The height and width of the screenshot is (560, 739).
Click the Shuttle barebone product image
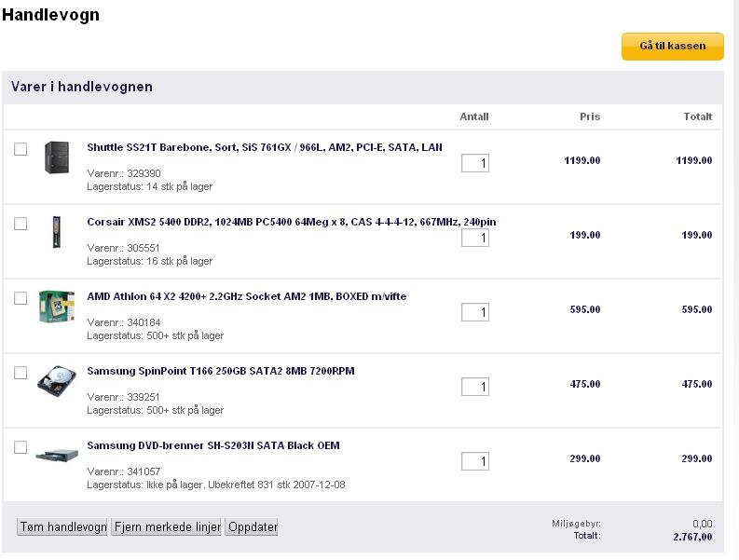tap(57, 157)
